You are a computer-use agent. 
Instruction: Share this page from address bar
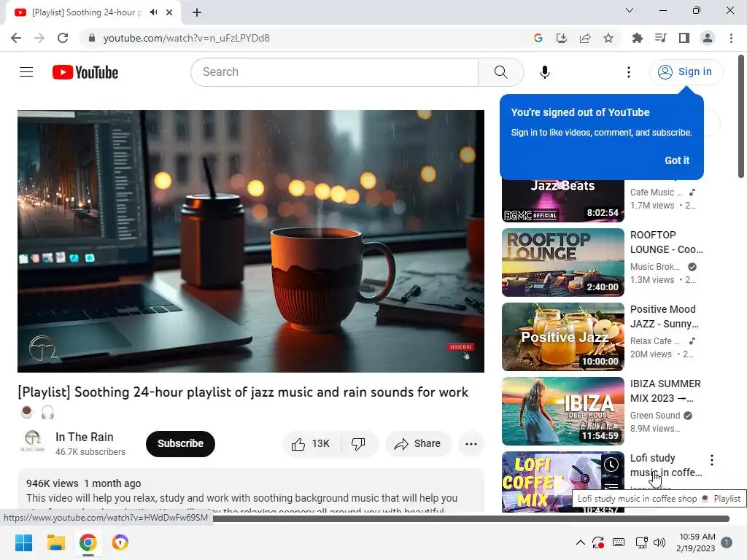pos(585,38)
